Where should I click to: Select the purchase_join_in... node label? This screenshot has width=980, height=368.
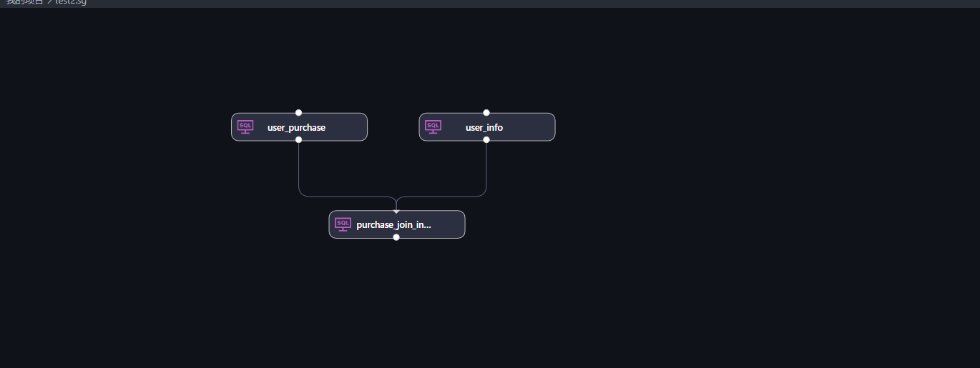[394, 225]
